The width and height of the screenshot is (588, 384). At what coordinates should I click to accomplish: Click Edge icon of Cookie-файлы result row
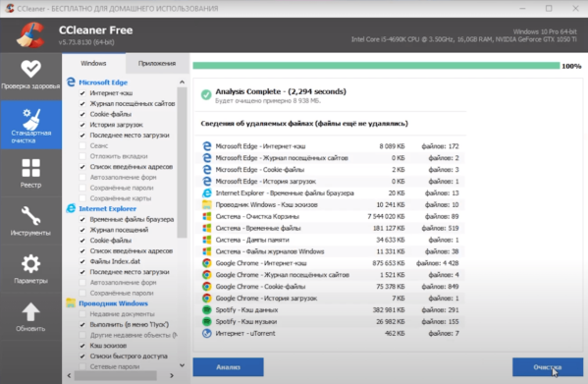pos(206,170)
